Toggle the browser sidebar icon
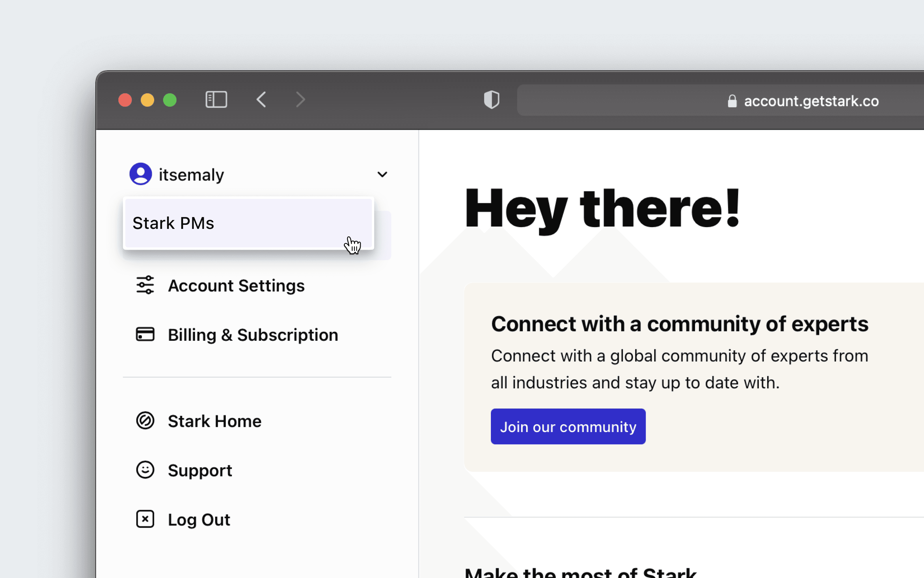Viewport: 924px width, 578px height. [x=217, y=100]
